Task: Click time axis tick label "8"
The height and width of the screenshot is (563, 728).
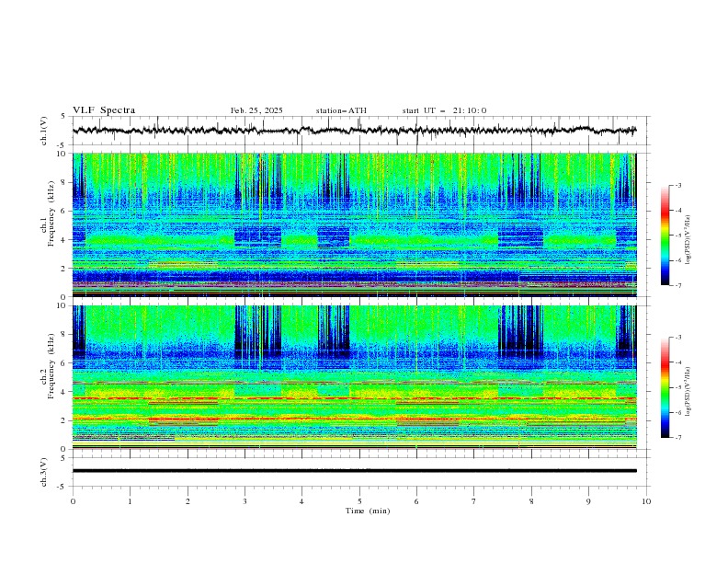Action: coord(531,501)
